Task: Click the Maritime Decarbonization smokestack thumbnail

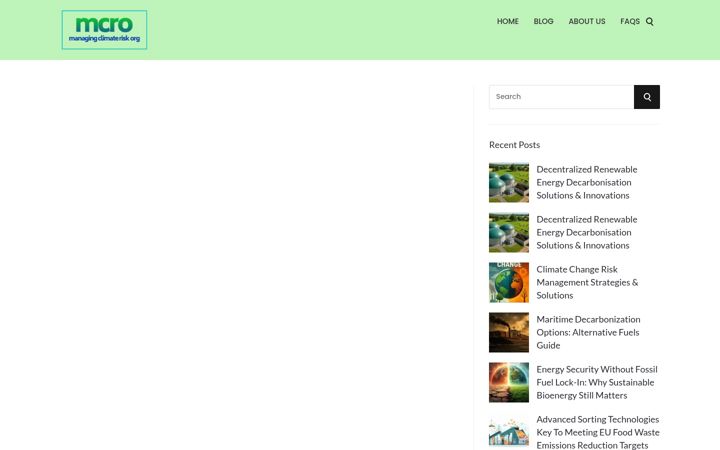Action: coord(509,332)
